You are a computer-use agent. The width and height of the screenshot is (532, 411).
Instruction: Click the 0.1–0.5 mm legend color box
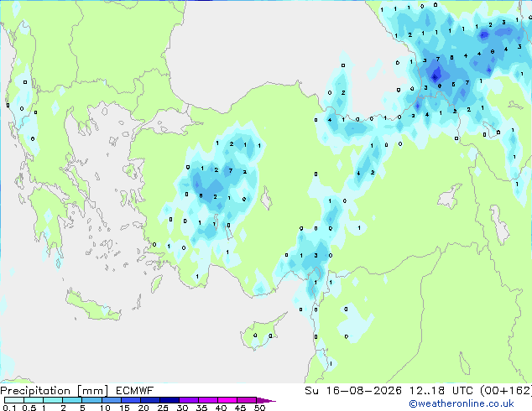click(14, 400)
